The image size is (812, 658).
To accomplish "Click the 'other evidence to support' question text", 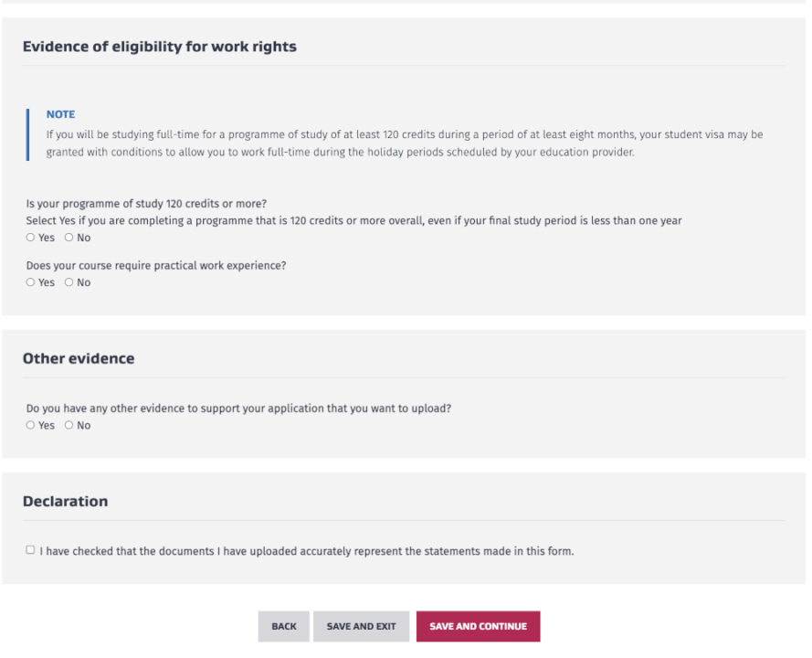I will [x=238, y=409].
